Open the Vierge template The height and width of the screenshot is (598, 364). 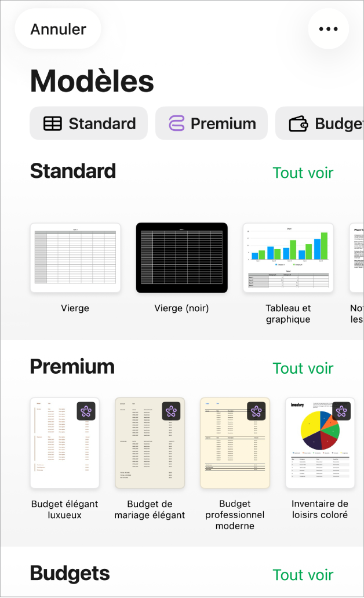(75, 257)
